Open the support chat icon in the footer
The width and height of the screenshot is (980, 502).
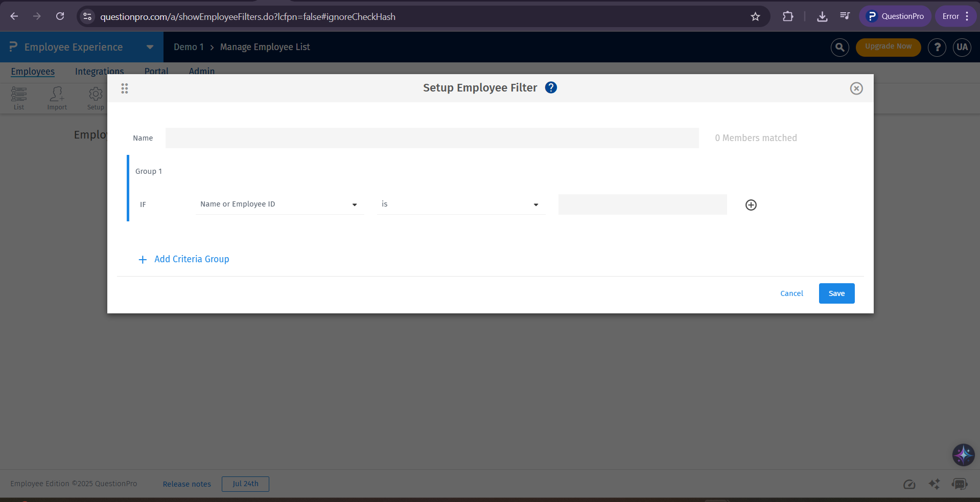960,484
